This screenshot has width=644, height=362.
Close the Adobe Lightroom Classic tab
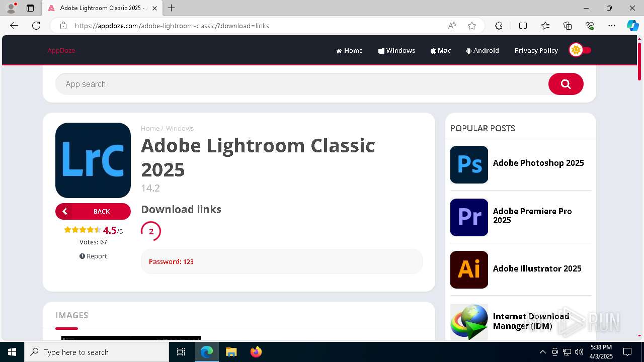(154, 8)
